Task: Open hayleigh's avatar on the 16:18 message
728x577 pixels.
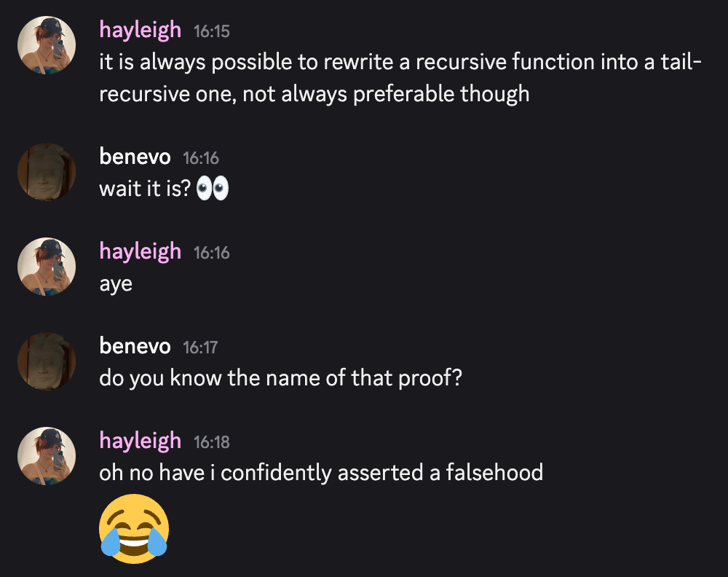Action: [47, 456]
